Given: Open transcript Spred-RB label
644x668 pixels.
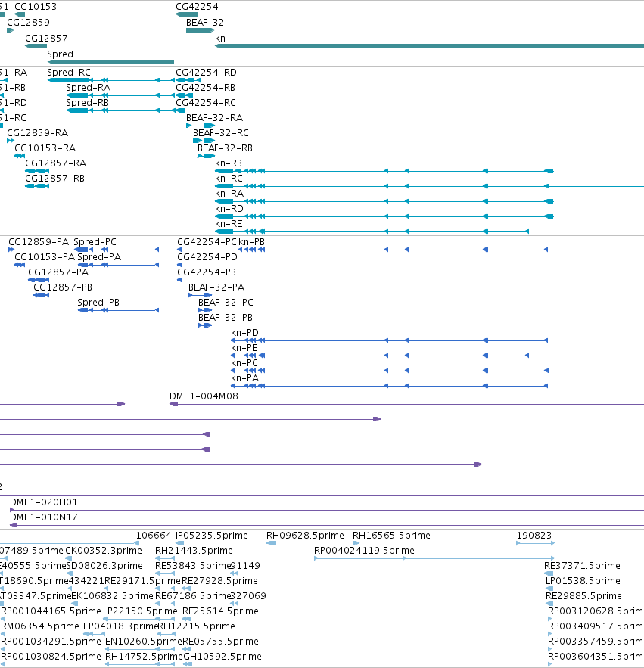Looking at the screenshot, I should coord(87,102).
